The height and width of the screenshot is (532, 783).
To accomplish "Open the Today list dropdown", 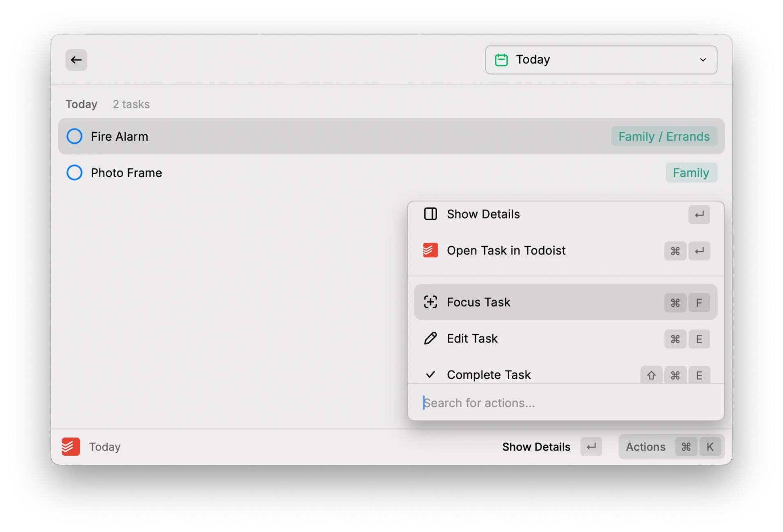I will point(703,60).
